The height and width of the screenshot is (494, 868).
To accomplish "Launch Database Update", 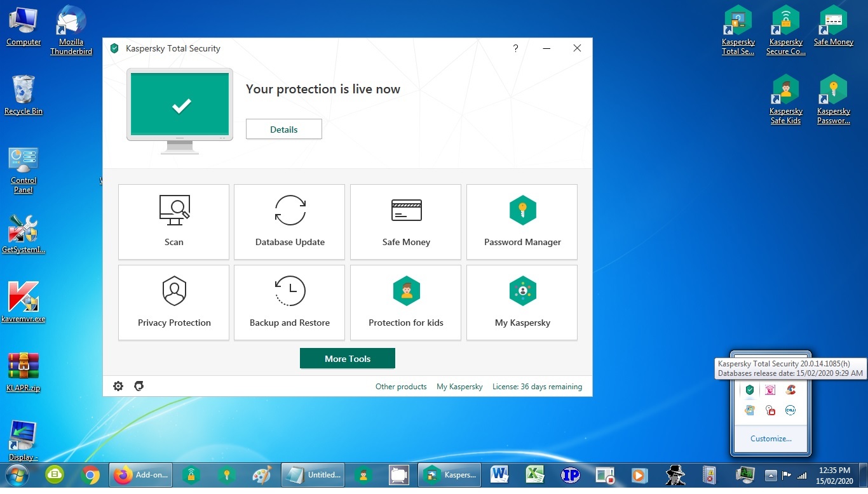I will [x=290, y=222].
